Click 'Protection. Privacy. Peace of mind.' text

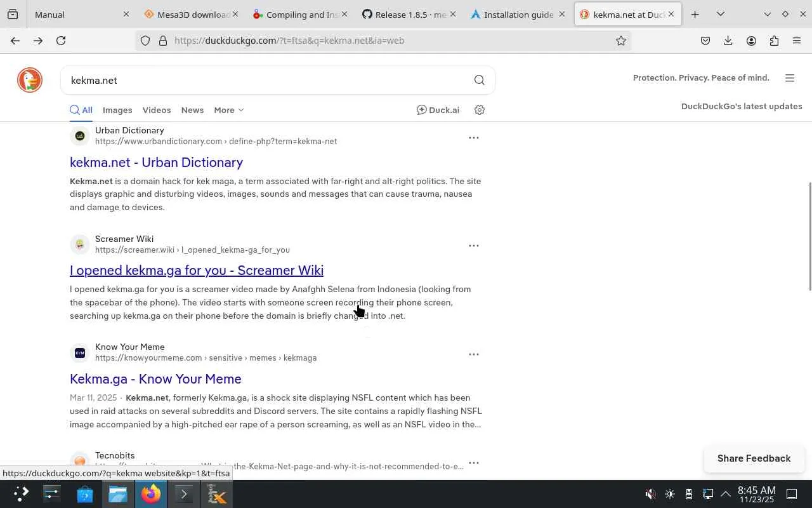[701, 77]
